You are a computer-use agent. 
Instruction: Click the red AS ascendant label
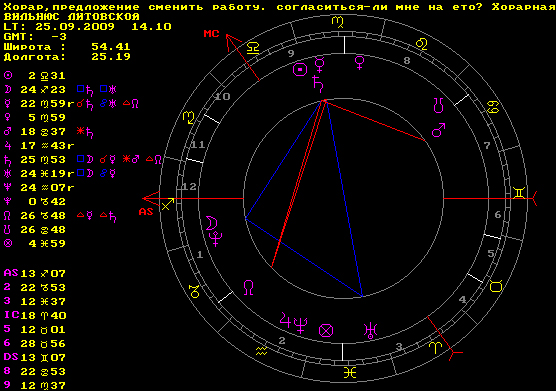(146, 212)
